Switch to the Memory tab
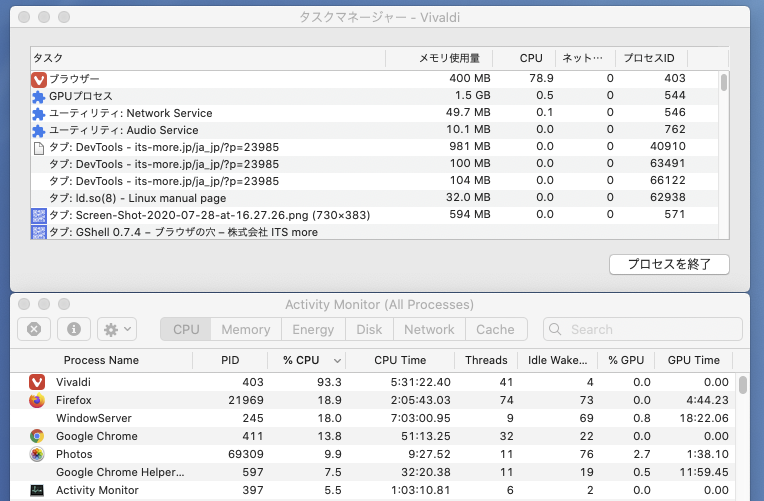Screen dimensions: 764x501 (x=245, y=329)
